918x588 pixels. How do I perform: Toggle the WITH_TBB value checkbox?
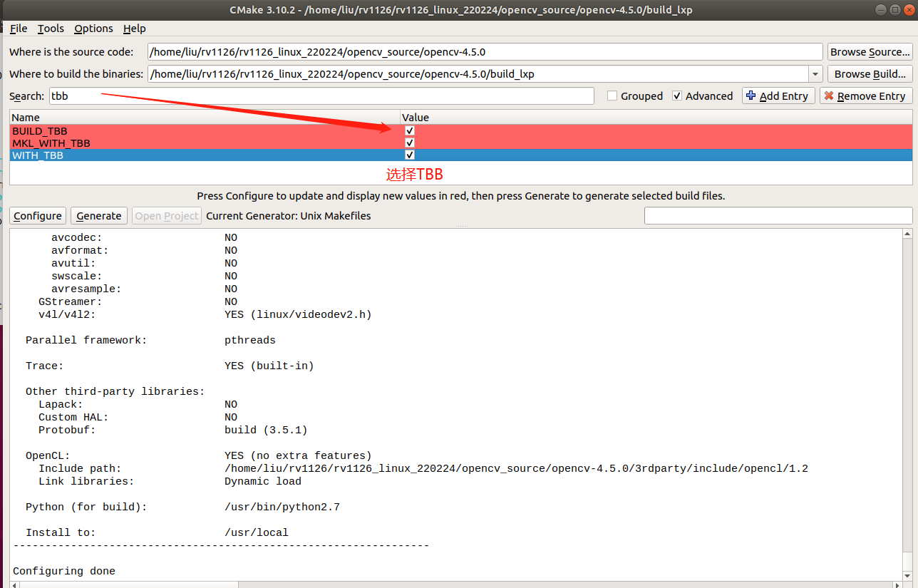pyautogui.click(x=409, y=155)
